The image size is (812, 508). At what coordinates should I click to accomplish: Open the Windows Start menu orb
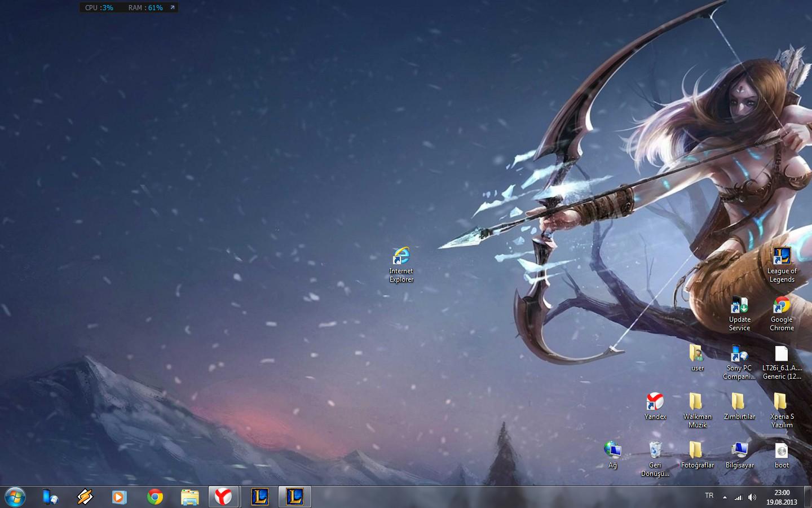click(15, 497)
